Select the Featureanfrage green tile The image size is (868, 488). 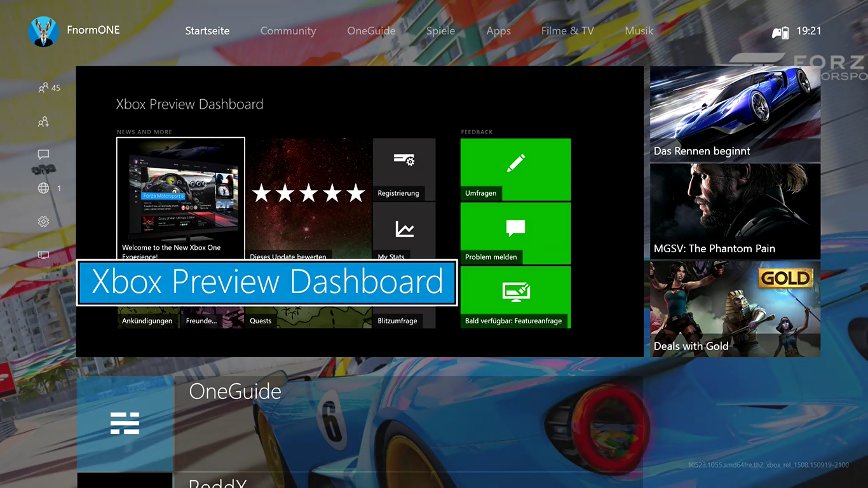click(x=515, y=297)
